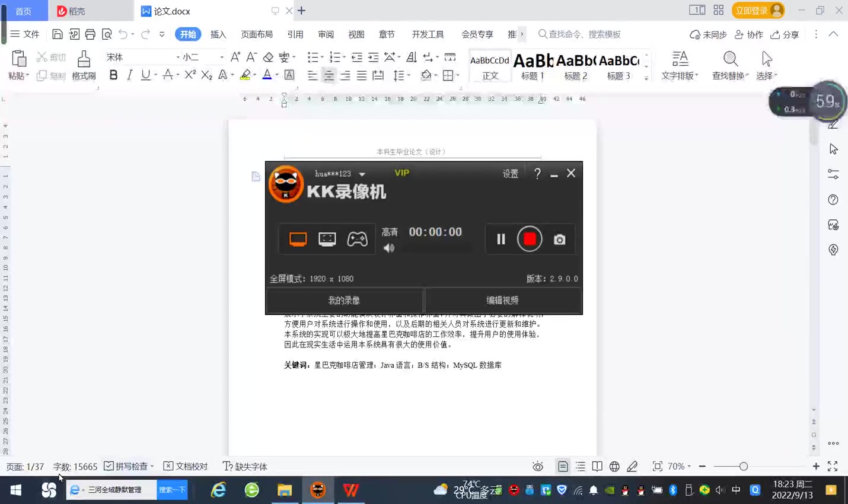This screenshot has height=504, width=848.
Task: Switch to the Review (审阅) tab
Action: pos(326,34)
